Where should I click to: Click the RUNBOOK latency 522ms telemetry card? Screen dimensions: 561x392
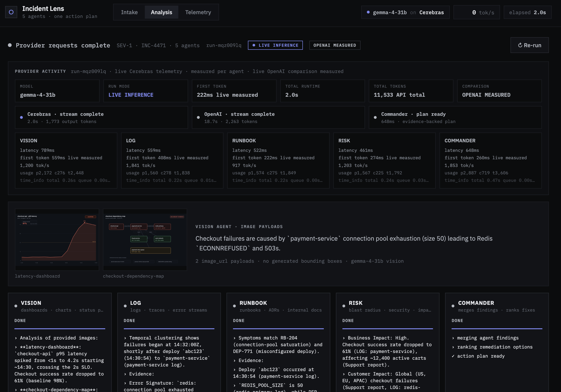(x=278, y=160)
